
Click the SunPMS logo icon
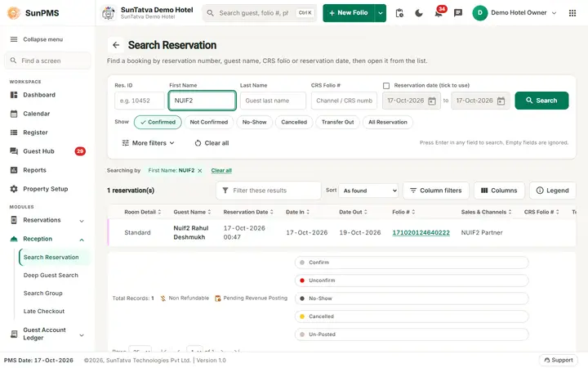click(x=14, y=13)
